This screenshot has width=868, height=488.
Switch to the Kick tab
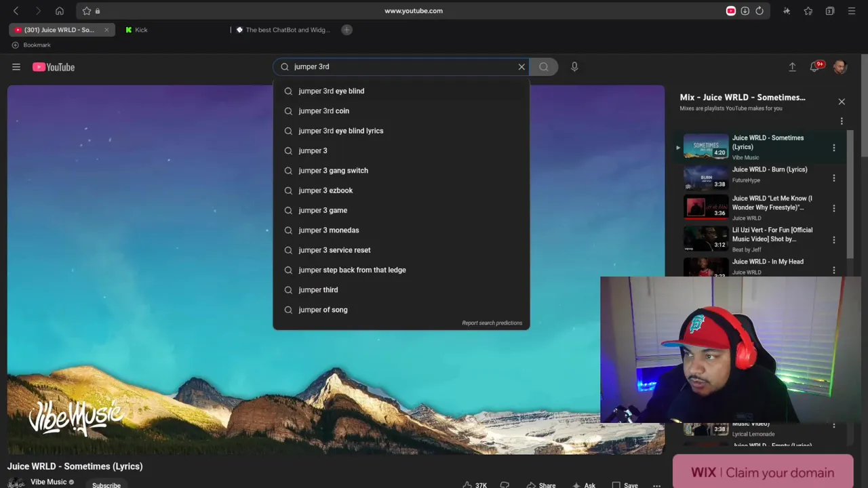[x=141, y=30]
